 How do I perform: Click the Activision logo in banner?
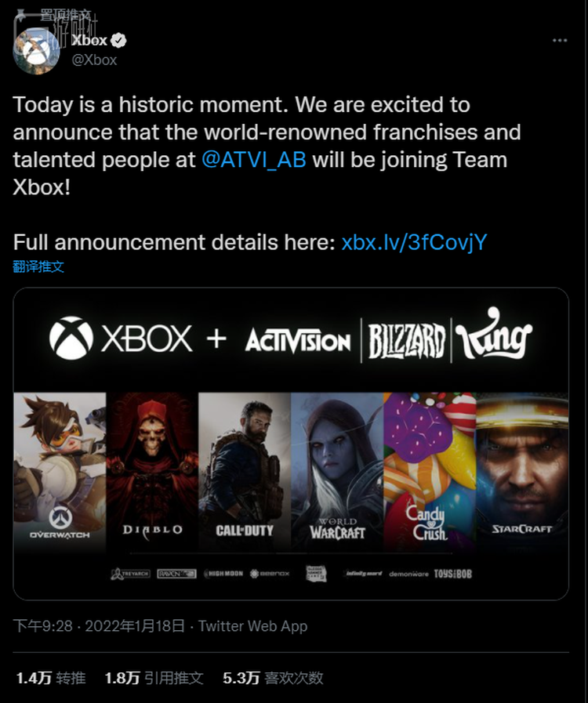[x=298, y=341]
